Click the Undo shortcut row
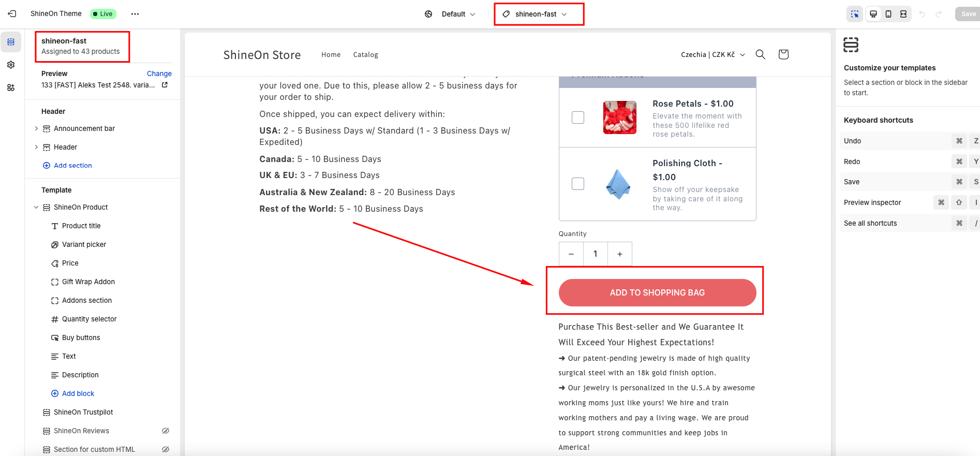The image size is (980, 456). pyautogui.click(x=910, y=141)
